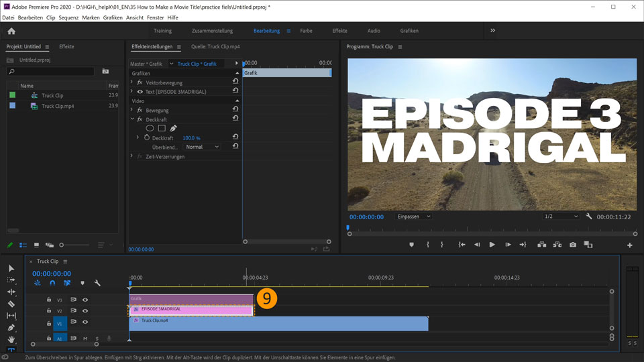This screenshot has height=362, width=644.
Task: Click Extract button in Program Monitor
Action: click(557, 245)
